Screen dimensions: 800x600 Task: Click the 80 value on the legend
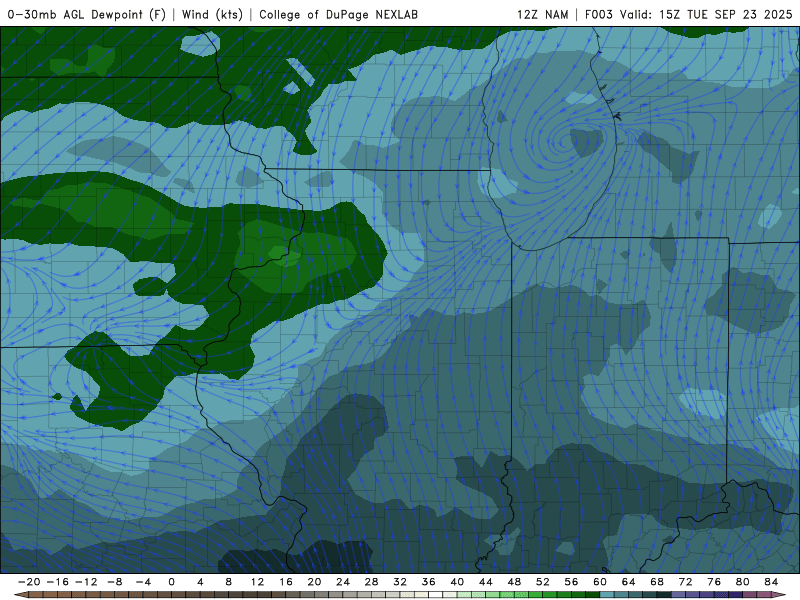click(x=743, y=582)
